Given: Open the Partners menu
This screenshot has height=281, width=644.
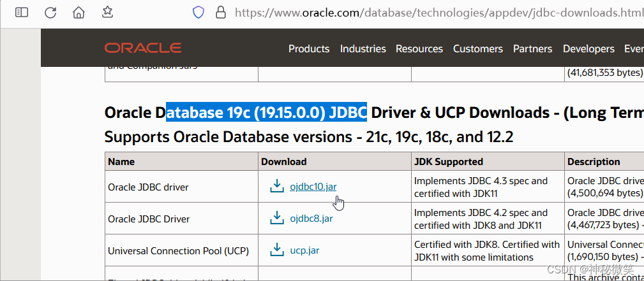Looking at the screenshot, I should pyautogui.click(x=533, y=49).
